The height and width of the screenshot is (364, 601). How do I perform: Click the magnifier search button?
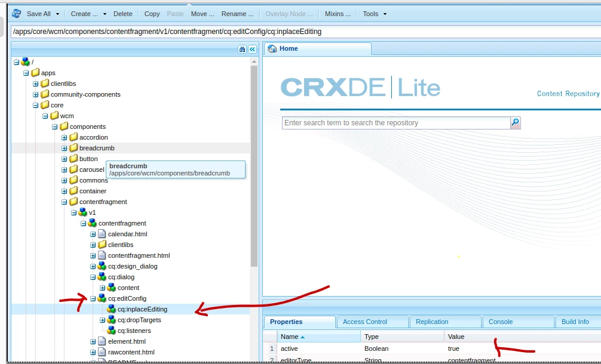point(515,123)
